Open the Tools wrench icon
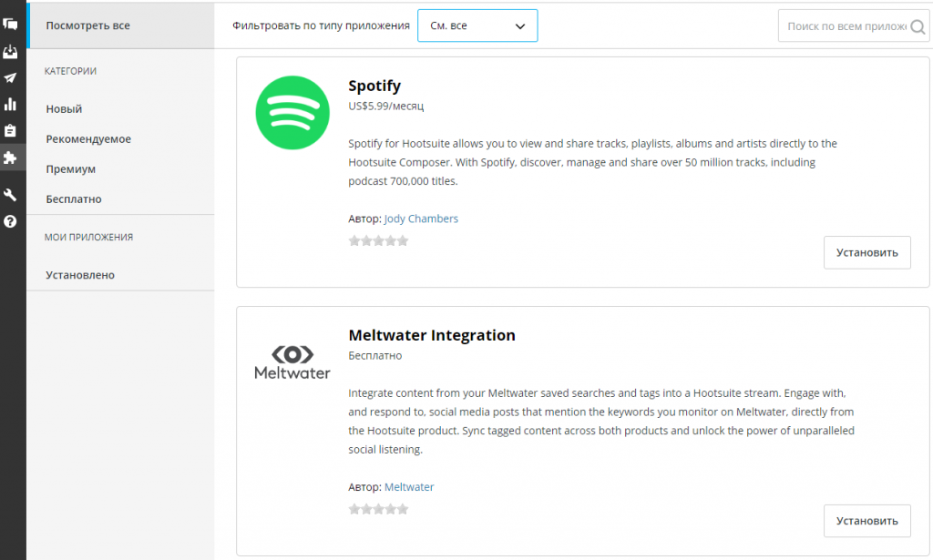Screen dimensions: 933x560 (x=10, y=194)
